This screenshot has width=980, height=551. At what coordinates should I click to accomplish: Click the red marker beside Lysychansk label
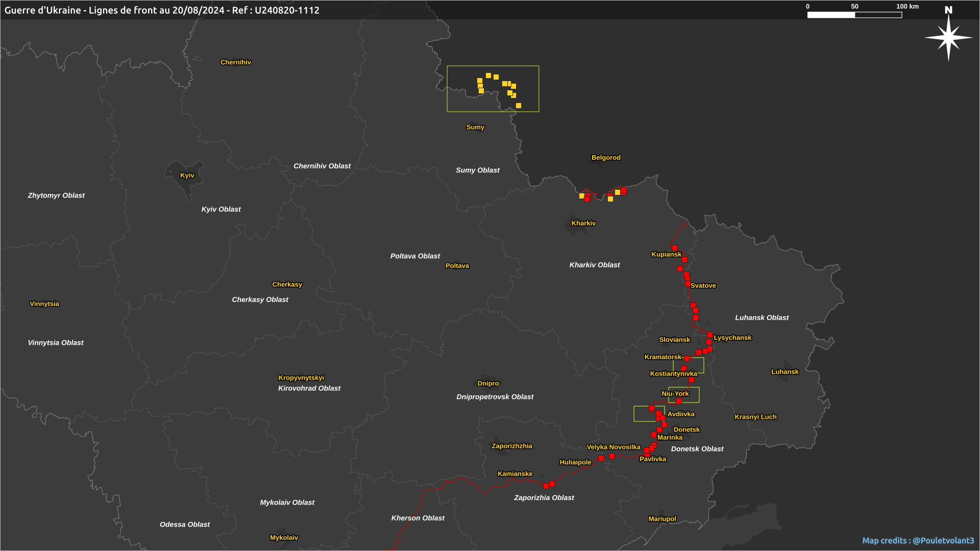[710, 335]
